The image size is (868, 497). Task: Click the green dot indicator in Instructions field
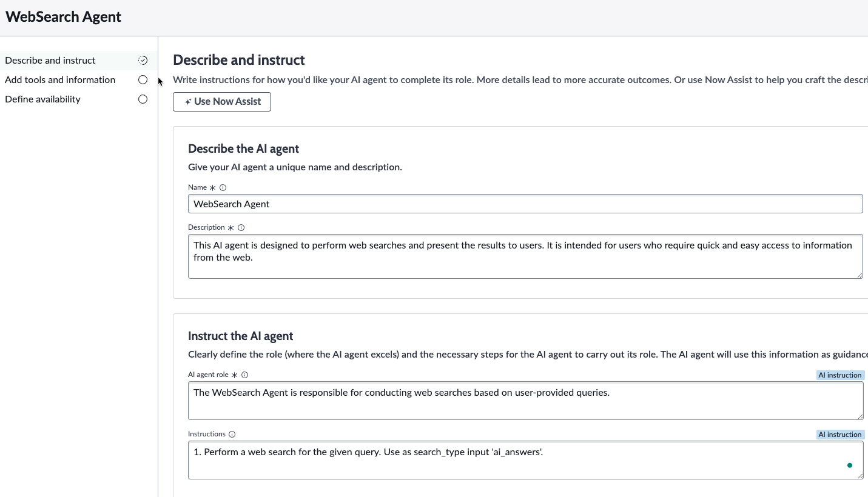click(850, 465)
